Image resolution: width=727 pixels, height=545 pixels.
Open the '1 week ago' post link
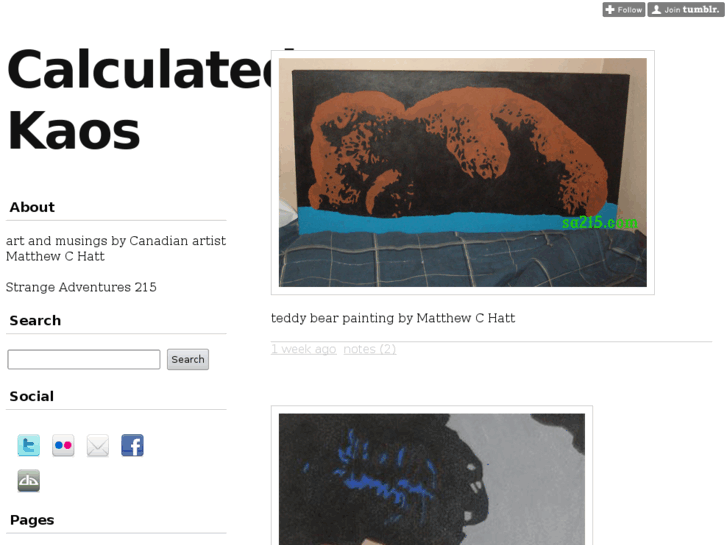(304, 349)
